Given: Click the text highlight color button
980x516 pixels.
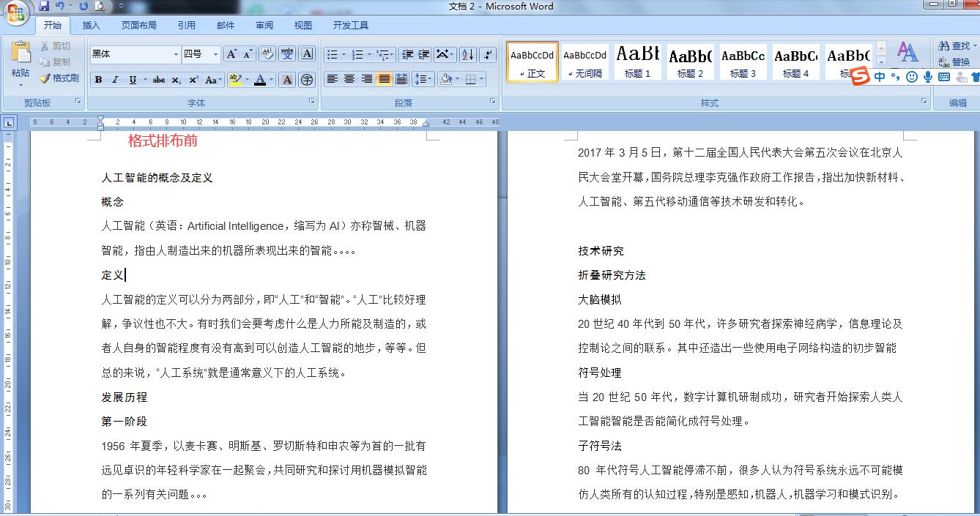Looking at the screenshot, I should pyautogui.click(x=234, y=79).
